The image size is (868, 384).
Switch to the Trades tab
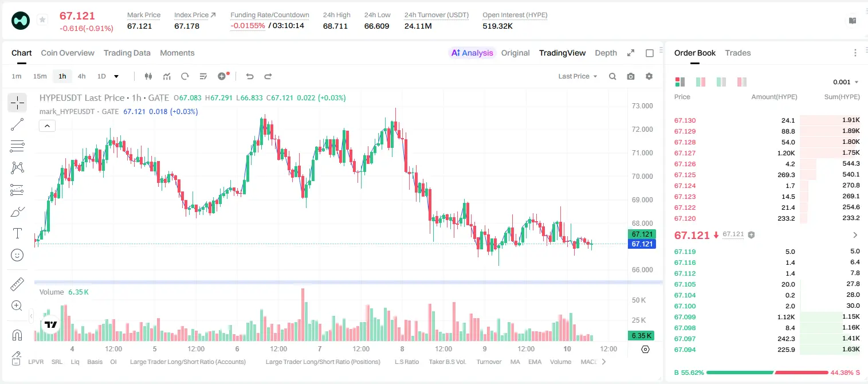738,53
